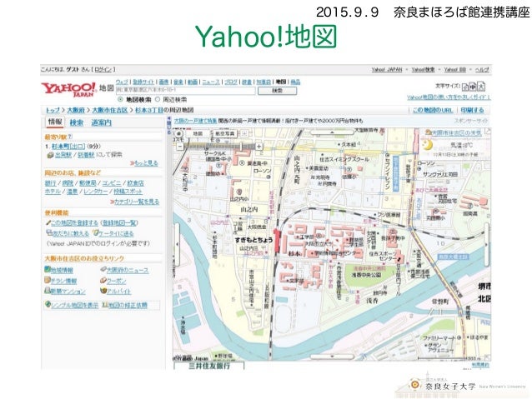Open the 大阪市住吉区 breadcrumb link
The image size is (532, 399).
click(x=109, y=110)
